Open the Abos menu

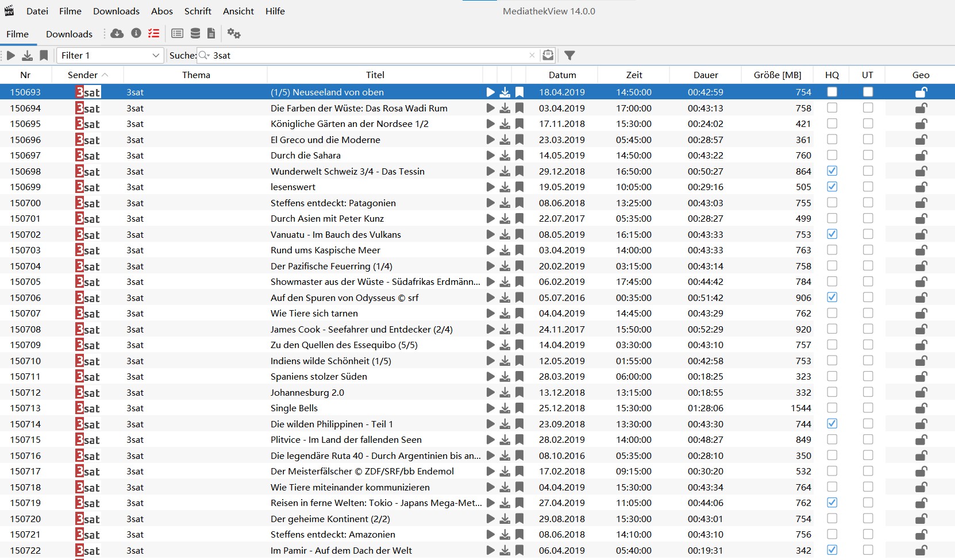pyautogui.click(x=162, y=11)
